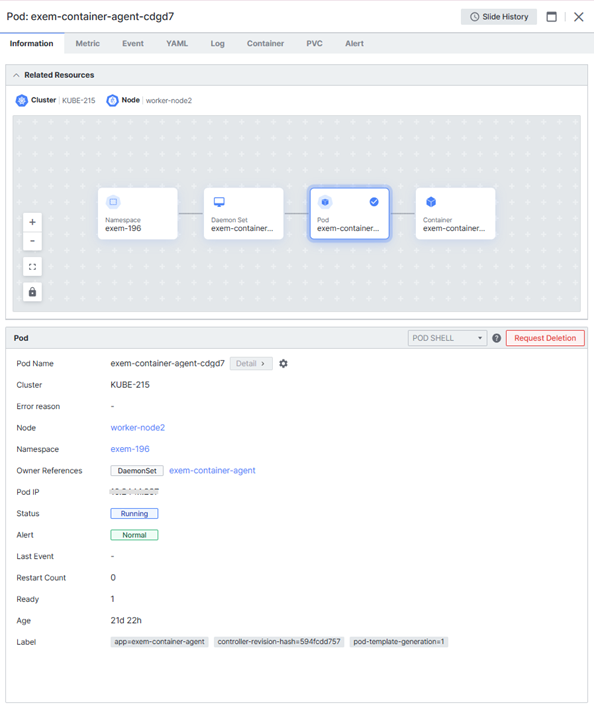The height and width of the screenshot is (713, 594).
Task: Click the Request Deletion button
Action: (545, 338)
